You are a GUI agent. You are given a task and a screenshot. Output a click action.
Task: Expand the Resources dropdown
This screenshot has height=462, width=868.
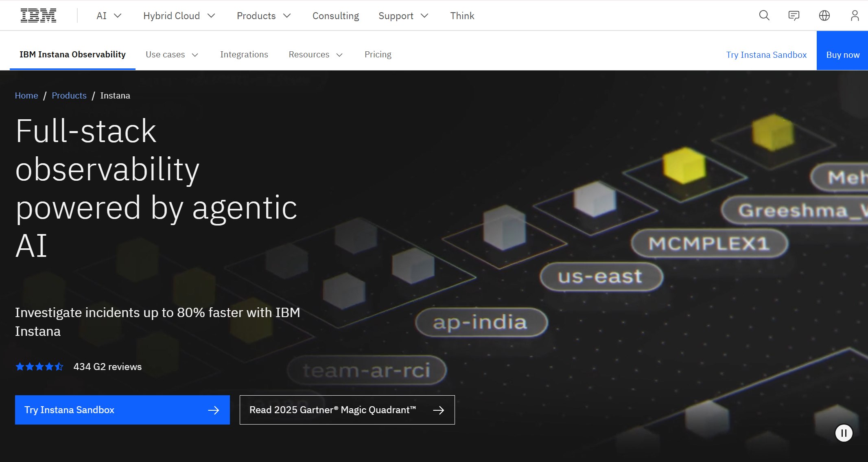coord(315,55)
